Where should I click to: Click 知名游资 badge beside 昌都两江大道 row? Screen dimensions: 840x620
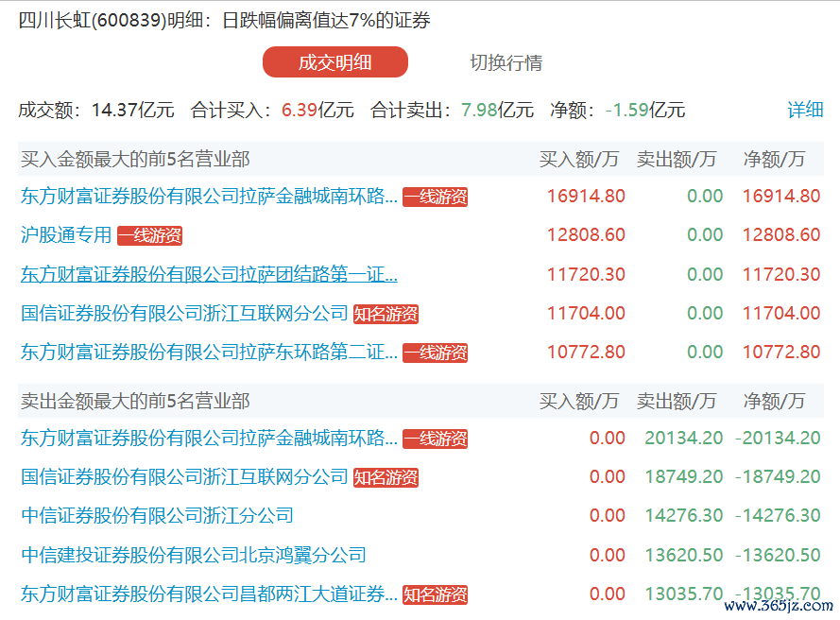(435, 595)
